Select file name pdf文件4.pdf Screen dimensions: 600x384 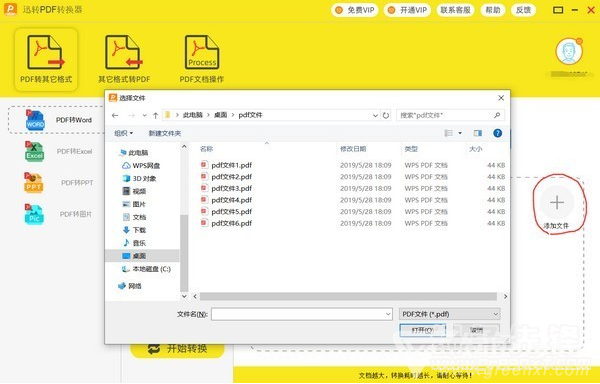[232, 200]
